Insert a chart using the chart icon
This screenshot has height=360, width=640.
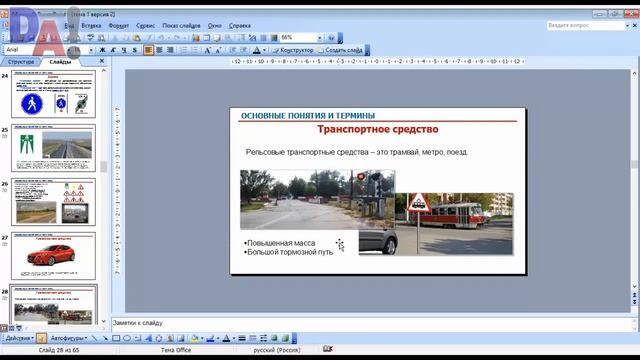[x=196, y=38]
